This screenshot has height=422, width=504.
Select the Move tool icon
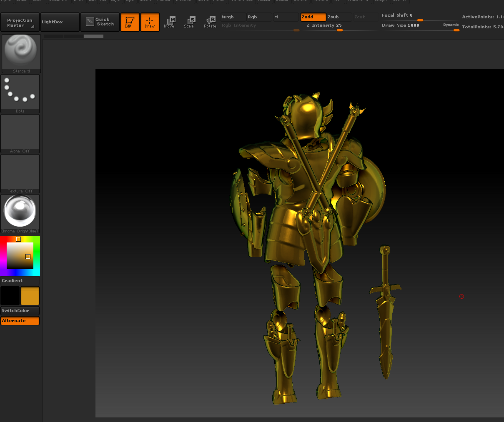pyautogui.click(x=169, y=22)
